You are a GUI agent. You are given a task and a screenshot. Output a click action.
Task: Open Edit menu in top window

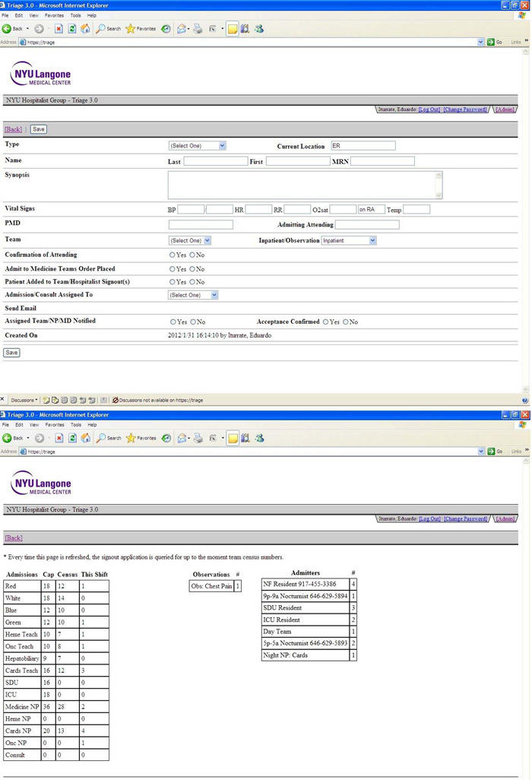pos(19,15)
